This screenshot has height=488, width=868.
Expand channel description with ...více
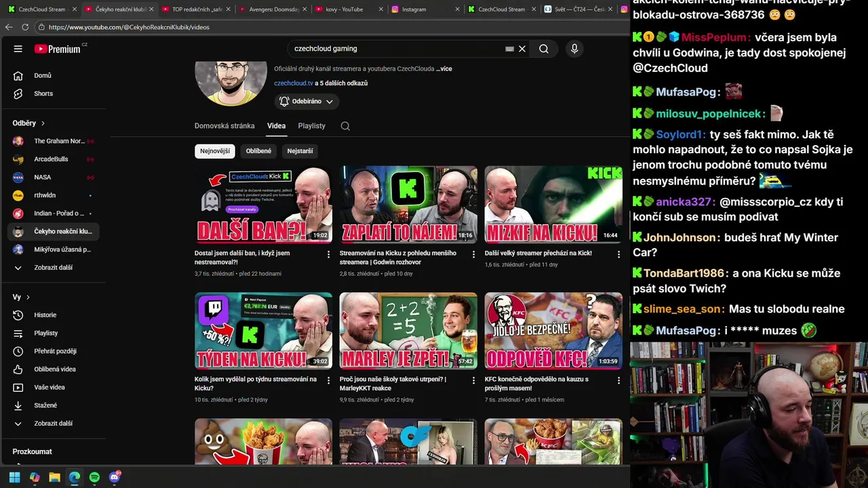(444, 68)
